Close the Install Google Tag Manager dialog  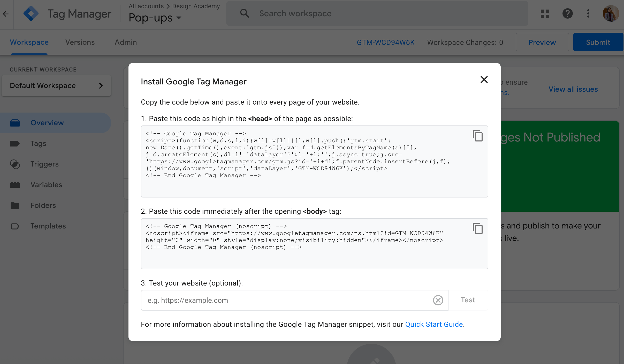[484, 80]
